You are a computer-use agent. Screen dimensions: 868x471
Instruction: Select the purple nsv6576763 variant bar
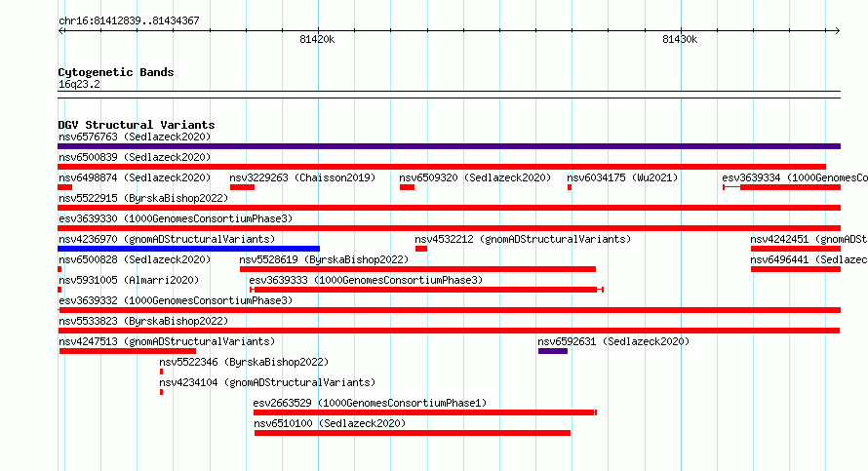click(449, 146)
